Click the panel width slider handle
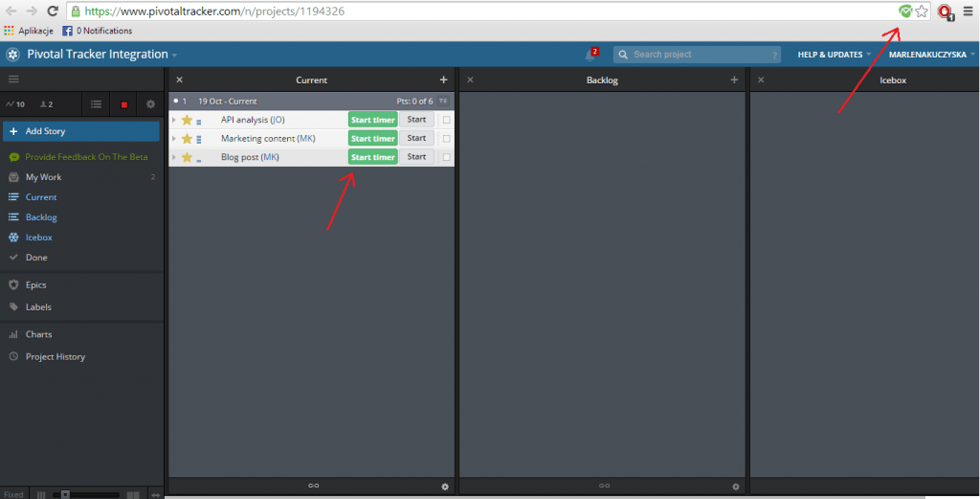 [x=64, y=494]
